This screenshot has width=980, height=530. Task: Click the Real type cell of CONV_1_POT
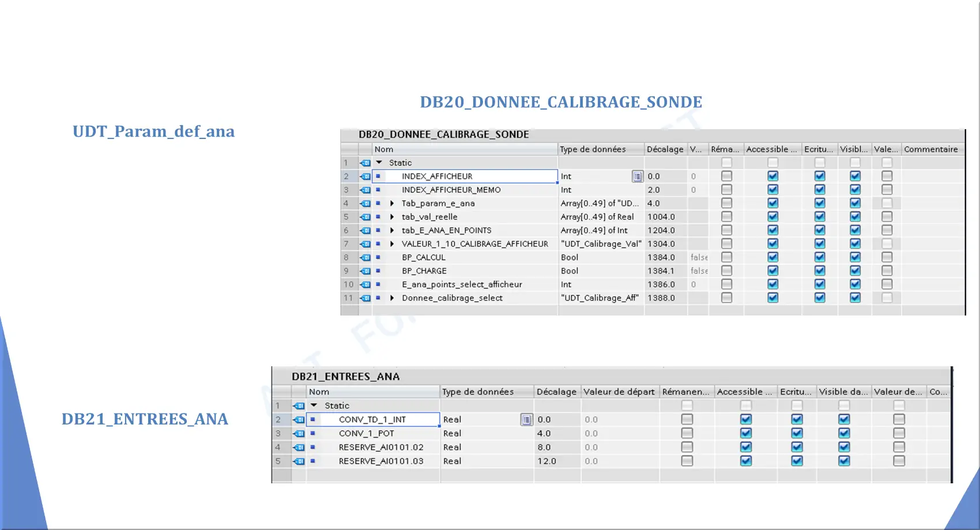[487, 434]
